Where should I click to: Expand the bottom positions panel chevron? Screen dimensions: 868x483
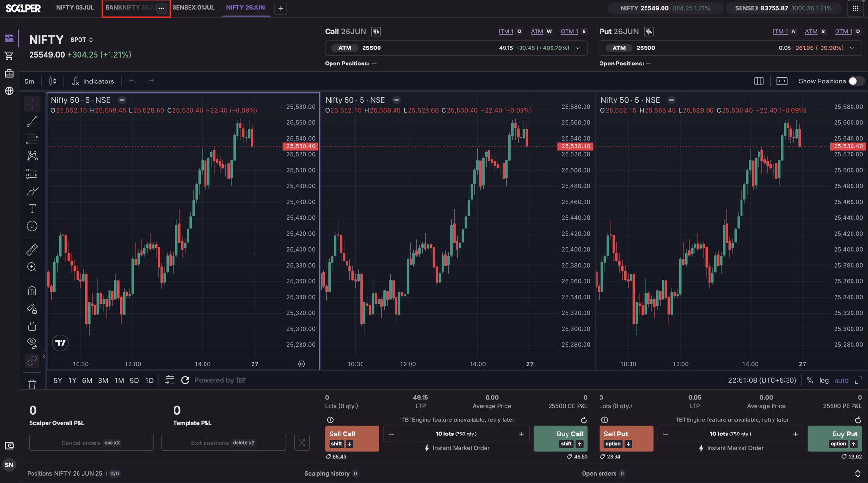click(857, 473)
